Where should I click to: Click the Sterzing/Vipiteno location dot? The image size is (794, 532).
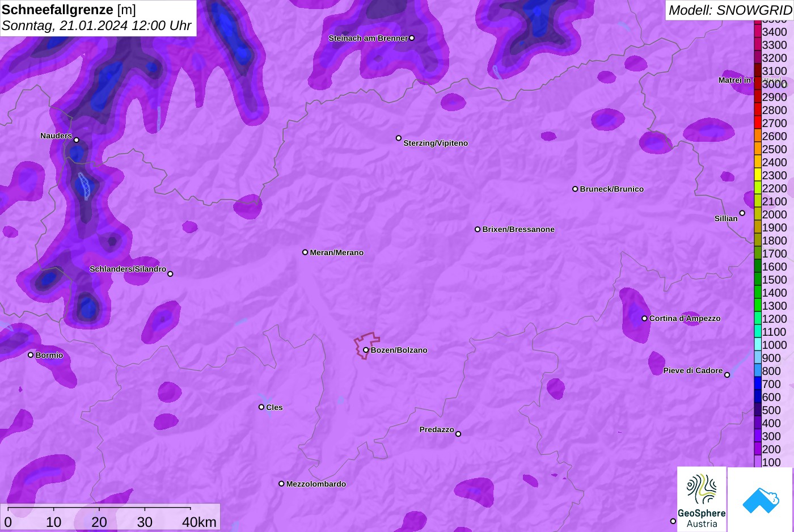click(399, 138)
